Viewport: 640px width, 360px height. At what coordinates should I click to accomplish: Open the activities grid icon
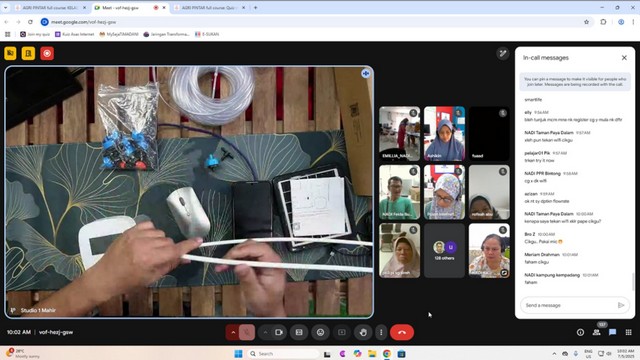629,332
